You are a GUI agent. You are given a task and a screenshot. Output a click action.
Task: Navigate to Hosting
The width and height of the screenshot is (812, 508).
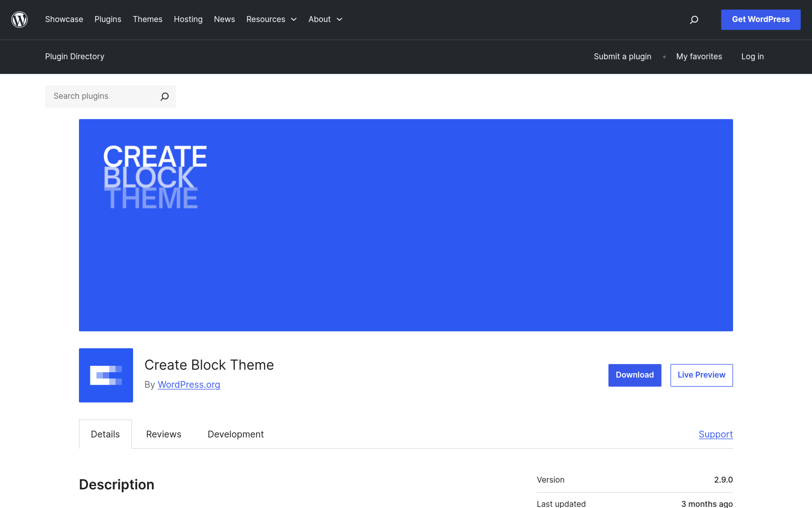click(x=188, y=19)
